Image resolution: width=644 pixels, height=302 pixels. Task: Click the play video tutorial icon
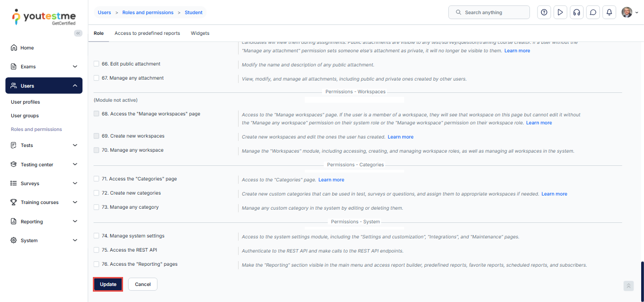pyautogui.click(x=560, y=13)
